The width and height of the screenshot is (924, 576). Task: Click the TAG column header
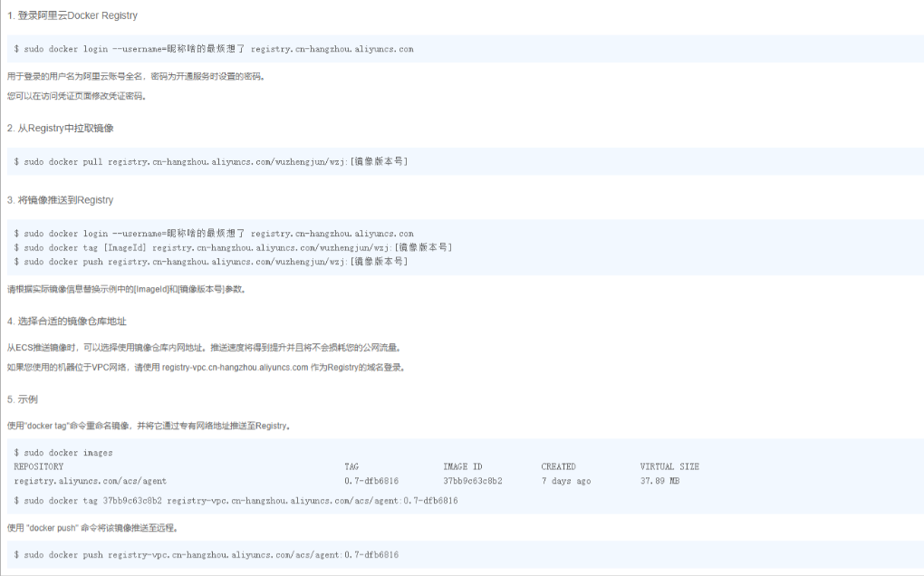coord(351,466)
